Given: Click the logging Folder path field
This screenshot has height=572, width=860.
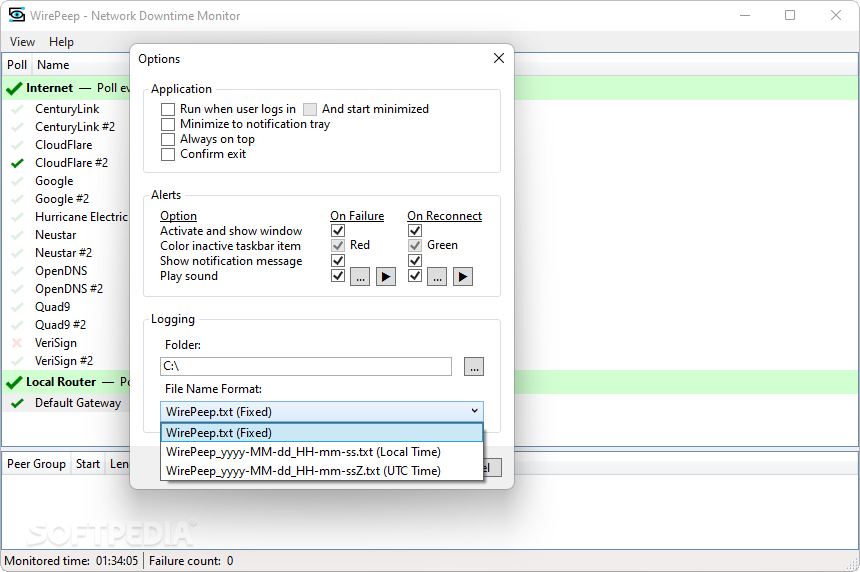Looking at the screenshot, I should 306,366.
